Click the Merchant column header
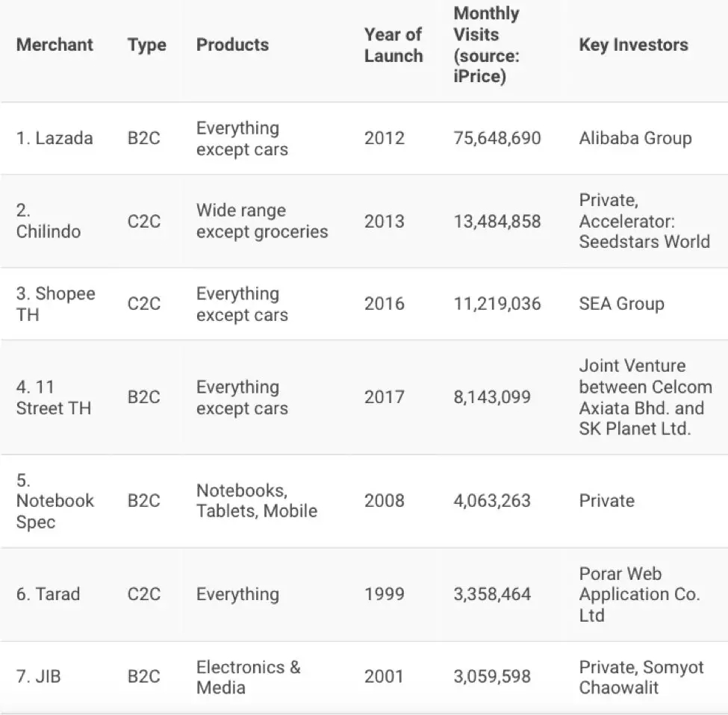The image size is (728, 715). coord(55,45)
